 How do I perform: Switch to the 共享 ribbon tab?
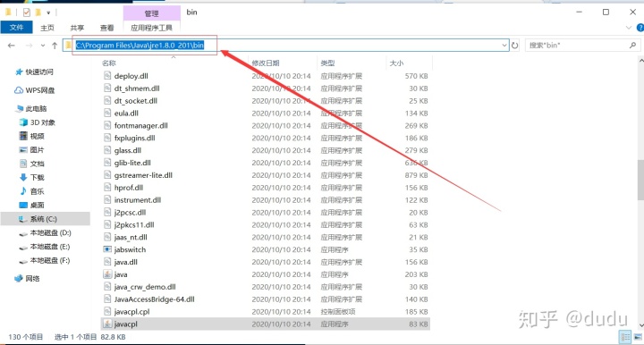point(77,28)
